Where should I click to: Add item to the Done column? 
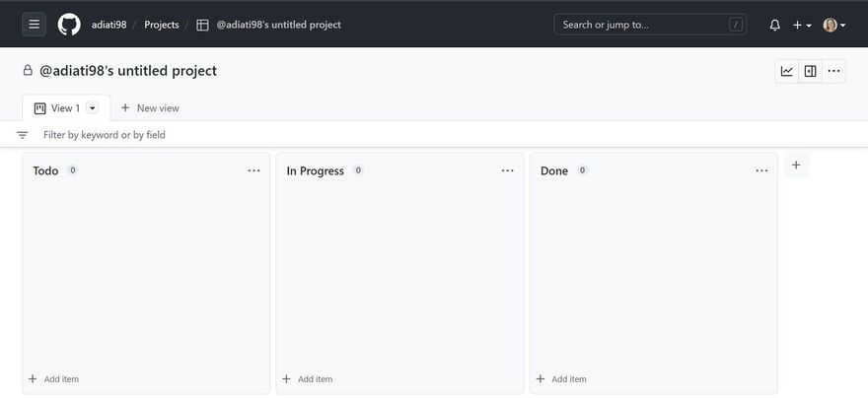click(x=561, y=379)
